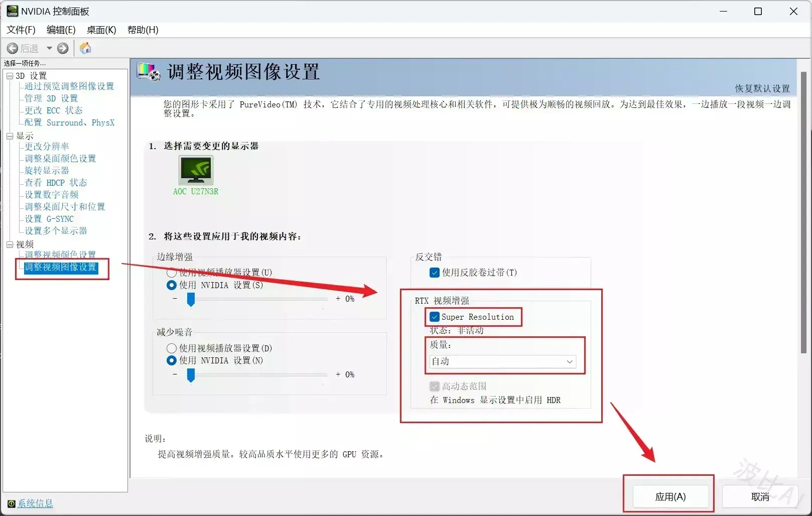Open 管理 3D 设置
Viewport: 812px width, 516px height.
[x=51, y=98]
